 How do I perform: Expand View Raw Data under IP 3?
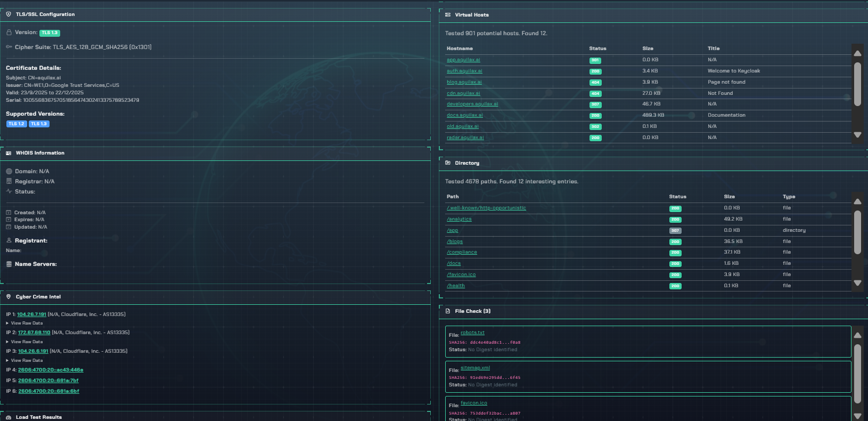pyautogui.click(x=27, y=360)
